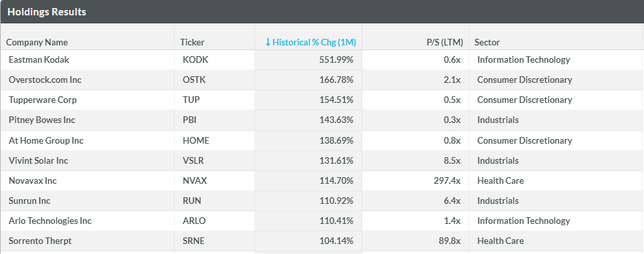644x254 pixels.
Task: Sort by P/S (LTM) column header
Action: [445, 42]
